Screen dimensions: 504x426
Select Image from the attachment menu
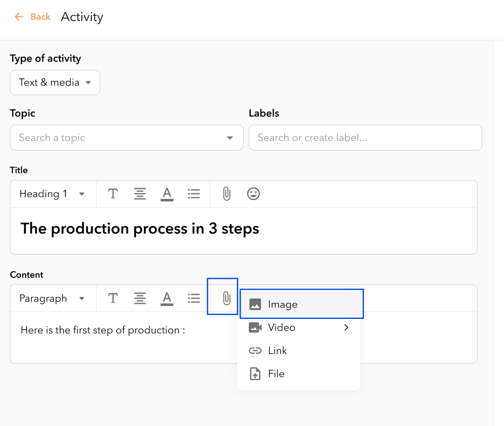click(x=301, y=304)
